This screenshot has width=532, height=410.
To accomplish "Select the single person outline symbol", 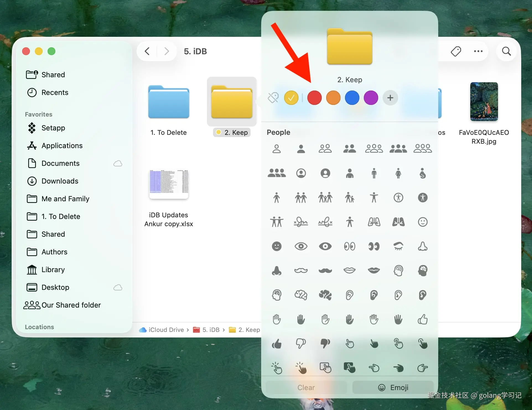I will 277,149.
